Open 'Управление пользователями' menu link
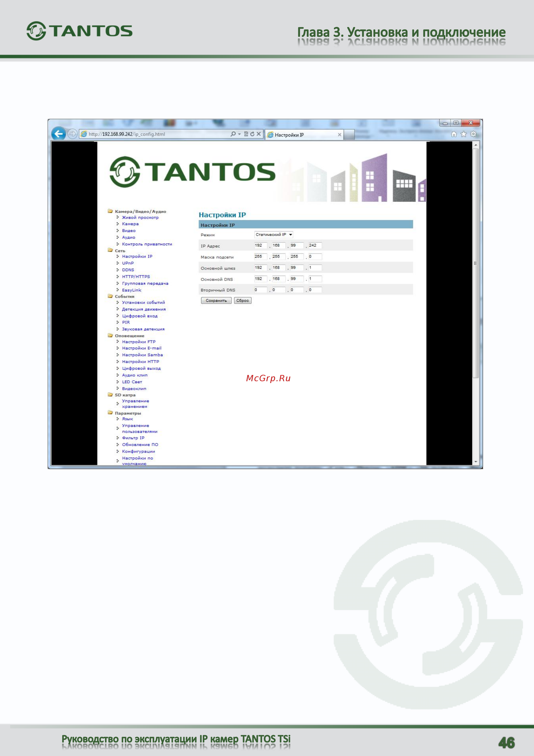The width and height of the screenshot is (534, 756). [x=139, y=428]
